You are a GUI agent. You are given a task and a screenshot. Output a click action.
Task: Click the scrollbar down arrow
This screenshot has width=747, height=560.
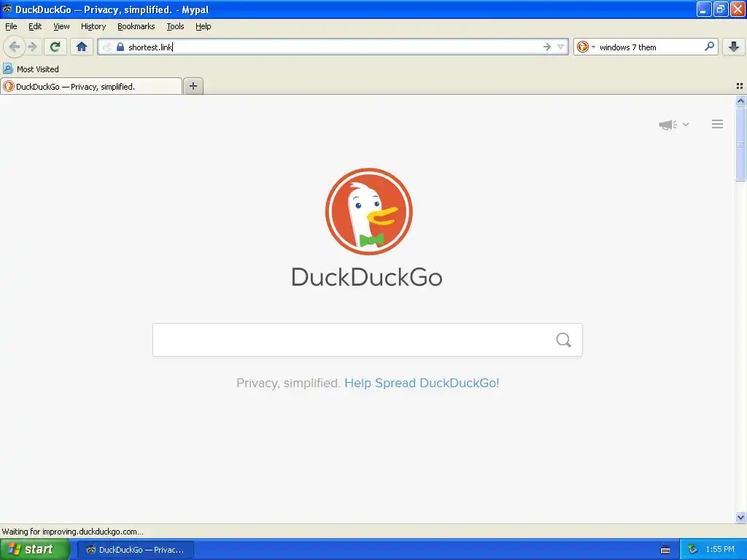740,517
